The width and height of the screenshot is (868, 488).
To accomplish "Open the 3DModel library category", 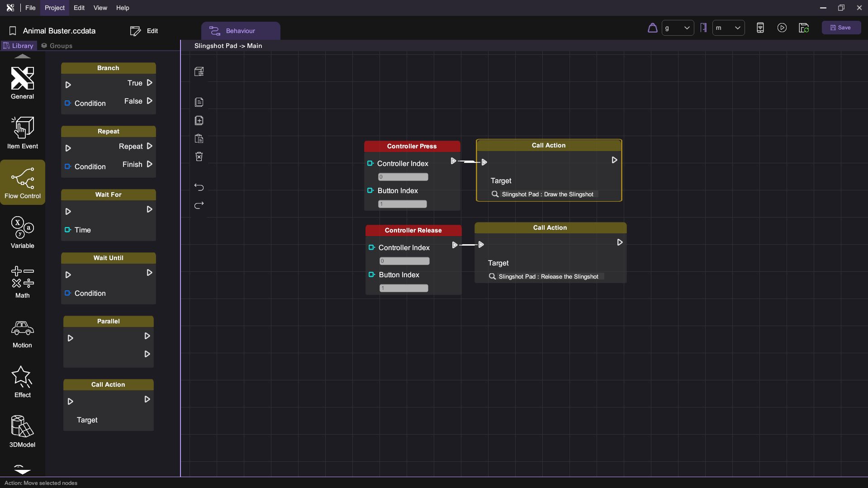I will click(x=22, y=431).
